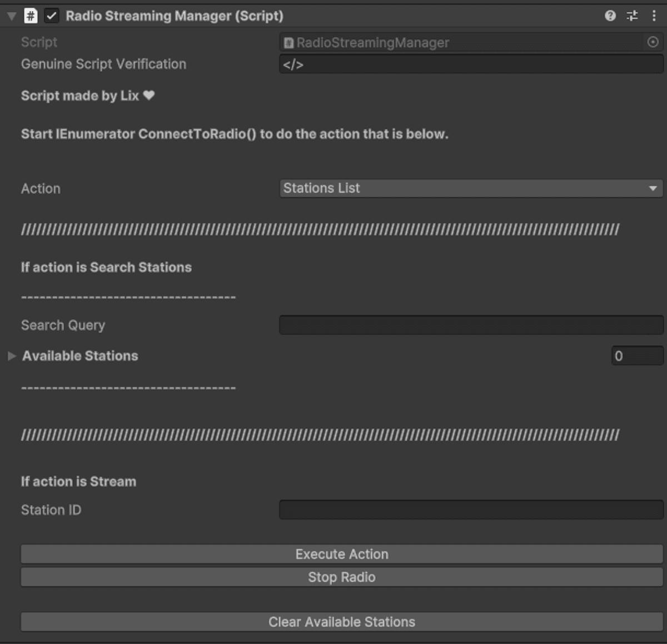Open the component presets icon
The image size is (667, 644).
[x=632, y=16]
